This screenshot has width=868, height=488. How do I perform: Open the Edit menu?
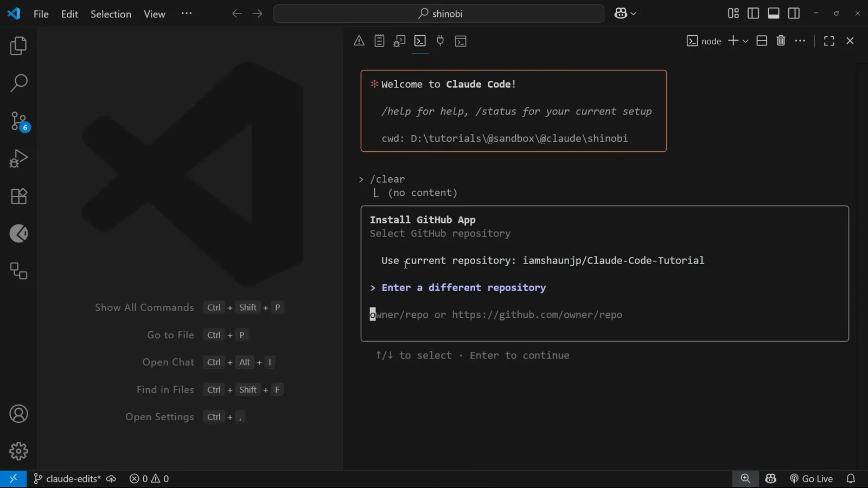[69, 14]
